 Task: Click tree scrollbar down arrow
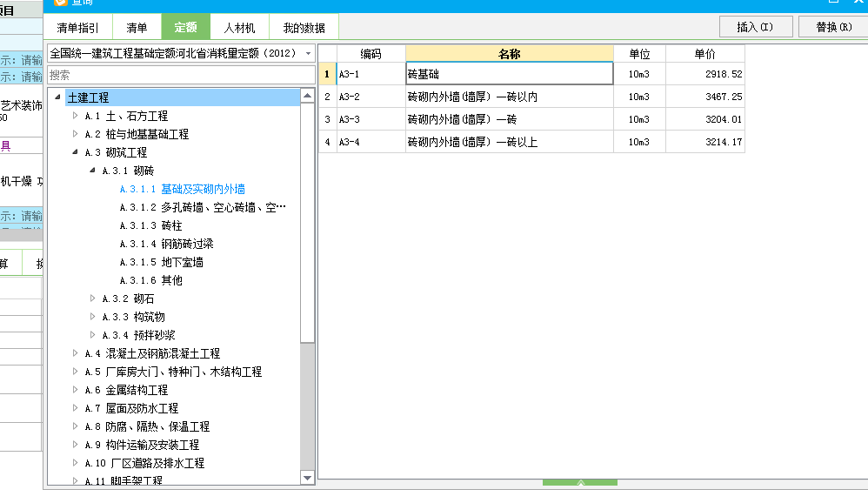pos(307,478)
